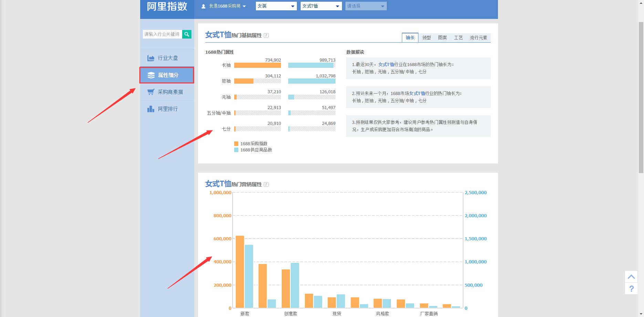644x317 pixels.
Task: Open the 女式T恤 subcategory dropdown
Action: (x=321, y=6)
